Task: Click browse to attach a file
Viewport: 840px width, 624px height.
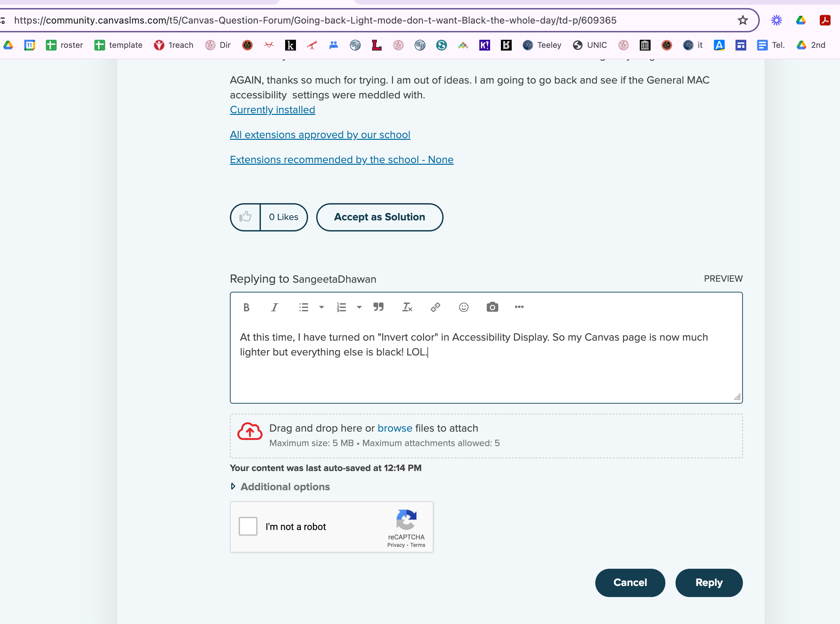Action: tap(394, 428)
